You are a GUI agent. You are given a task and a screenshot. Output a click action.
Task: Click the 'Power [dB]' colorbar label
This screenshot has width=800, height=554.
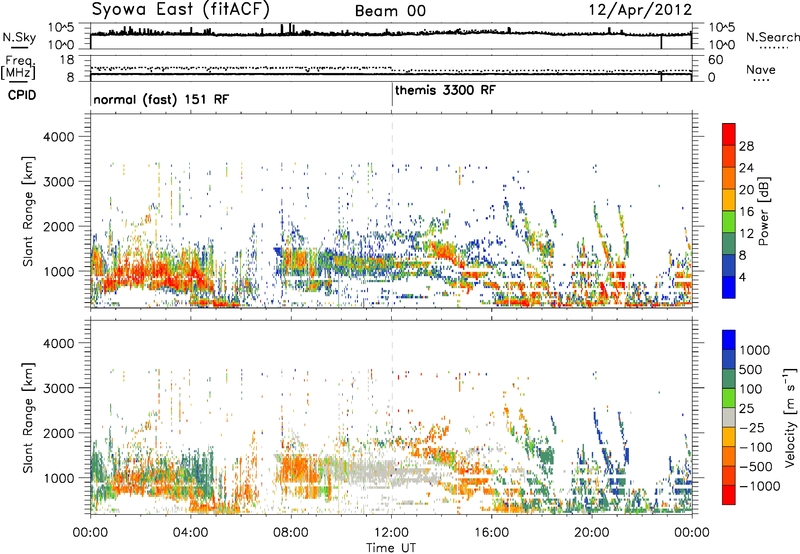pyautogui.click(x=763, y=211)
